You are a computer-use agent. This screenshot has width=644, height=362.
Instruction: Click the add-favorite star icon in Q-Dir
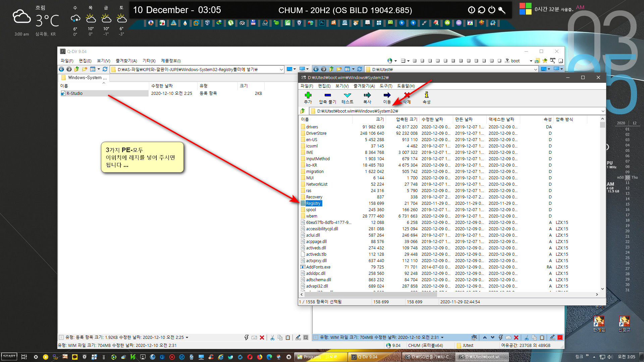(x=545, y=61)
